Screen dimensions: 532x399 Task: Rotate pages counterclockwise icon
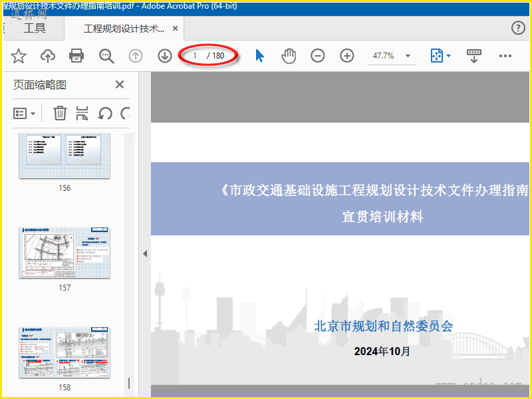[x=105, y=113]
